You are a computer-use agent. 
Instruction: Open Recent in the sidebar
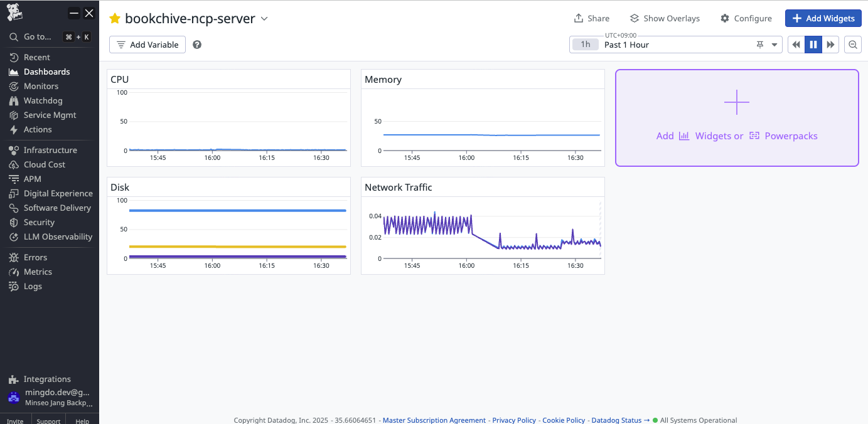(37, 57)
